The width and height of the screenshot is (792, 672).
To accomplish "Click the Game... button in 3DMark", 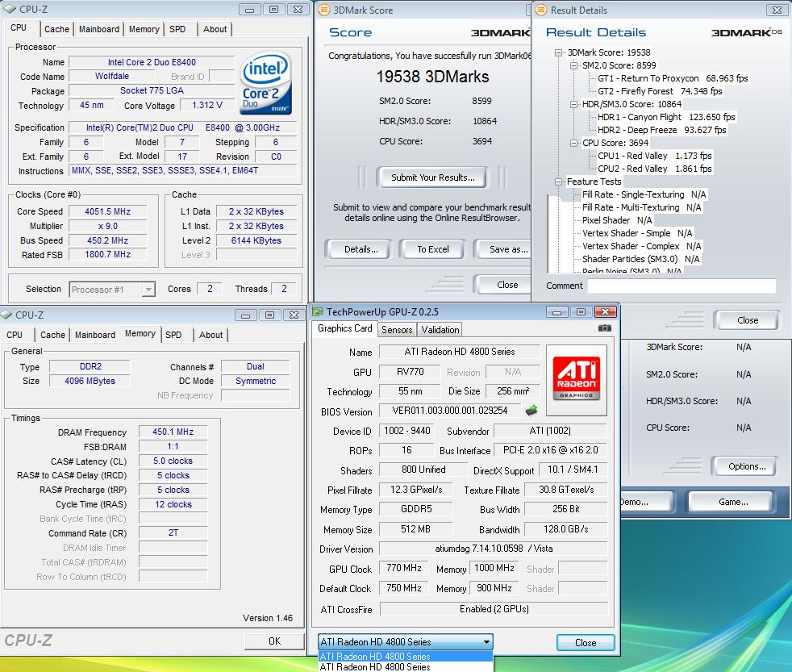I will pos(733,502).
